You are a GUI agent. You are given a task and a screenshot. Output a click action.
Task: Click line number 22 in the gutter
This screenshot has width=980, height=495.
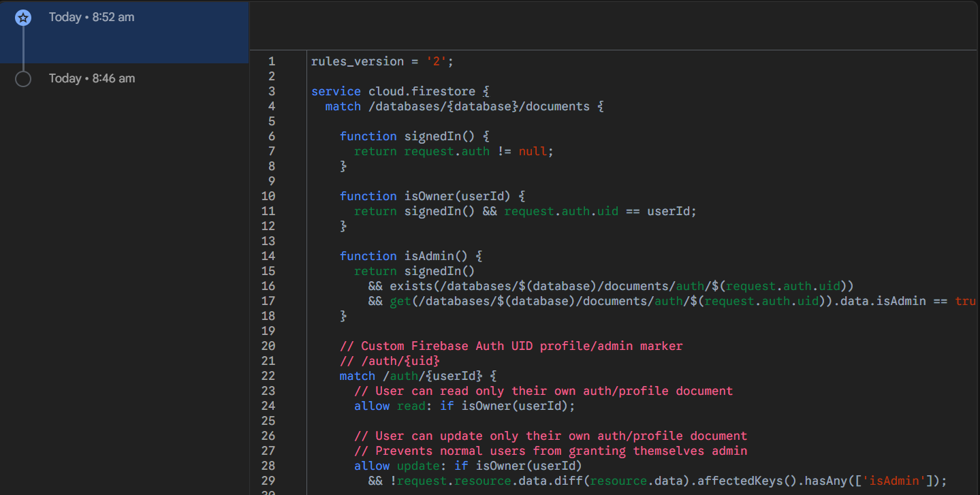tap(268, 376)
